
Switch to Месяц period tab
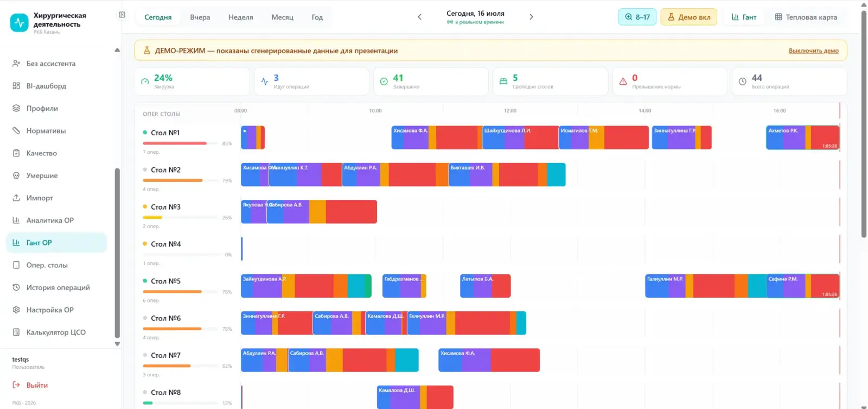coord(282,17)
